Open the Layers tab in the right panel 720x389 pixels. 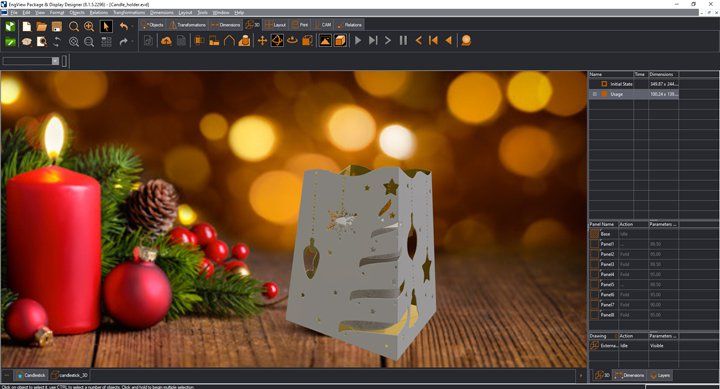coord(660,375)
